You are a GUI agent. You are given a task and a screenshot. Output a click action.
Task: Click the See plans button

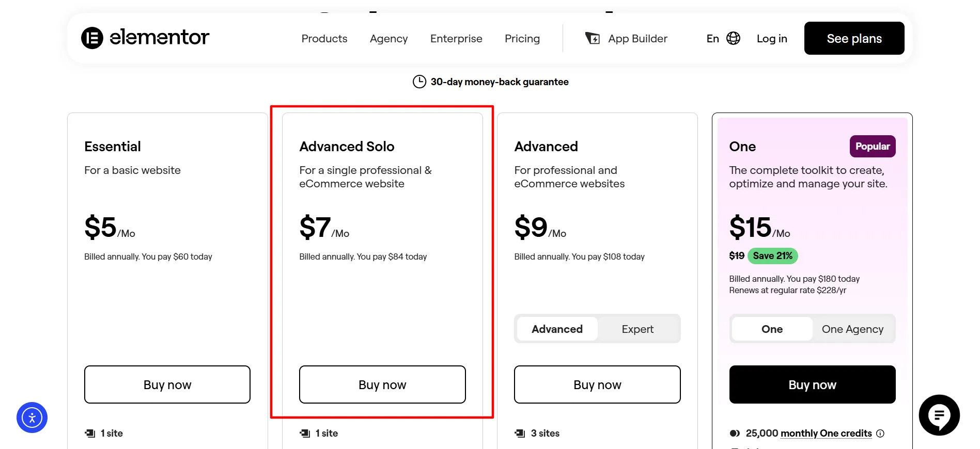[854, 38]
